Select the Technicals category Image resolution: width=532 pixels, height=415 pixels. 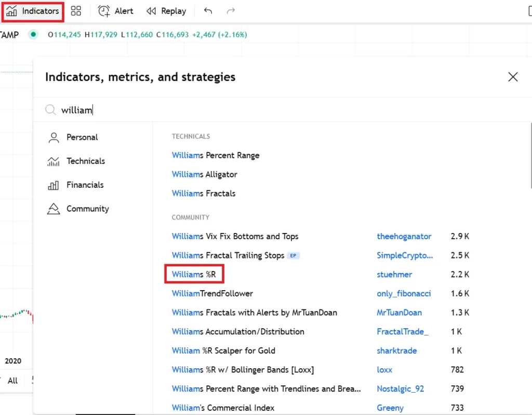coord(76,161)
